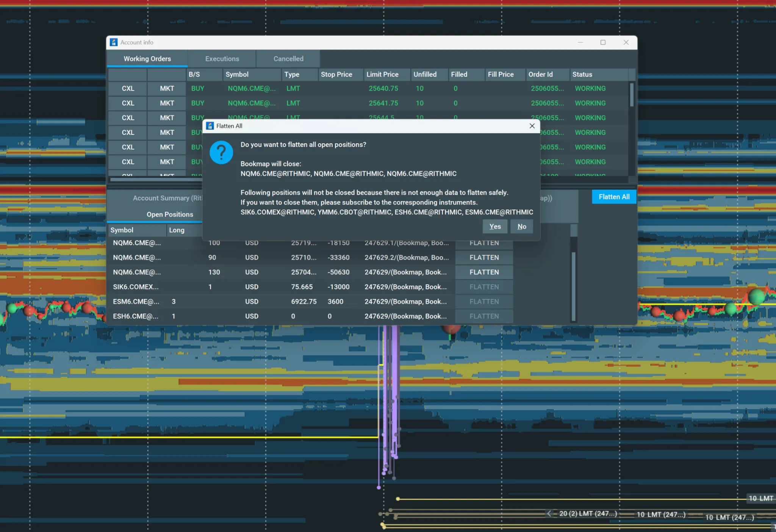Click the Status column header
776x532 pixels.
[x=599, y=75]
